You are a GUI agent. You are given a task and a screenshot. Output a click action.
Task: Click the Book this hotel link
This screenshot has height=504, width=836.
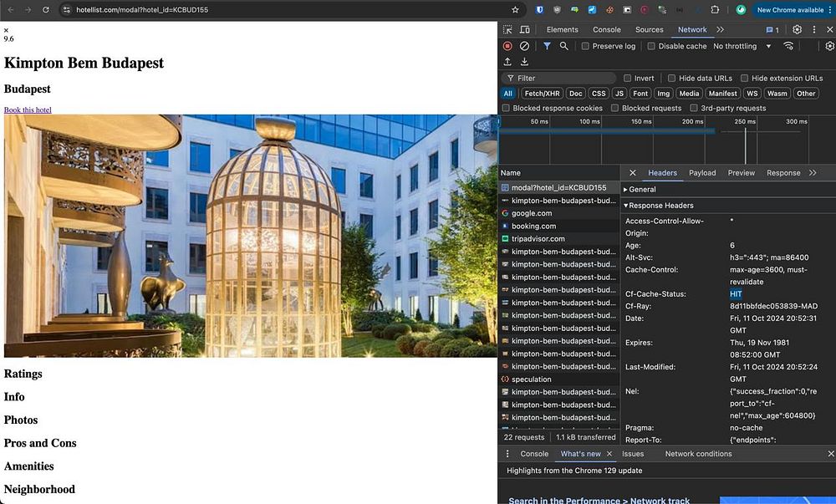28,109
